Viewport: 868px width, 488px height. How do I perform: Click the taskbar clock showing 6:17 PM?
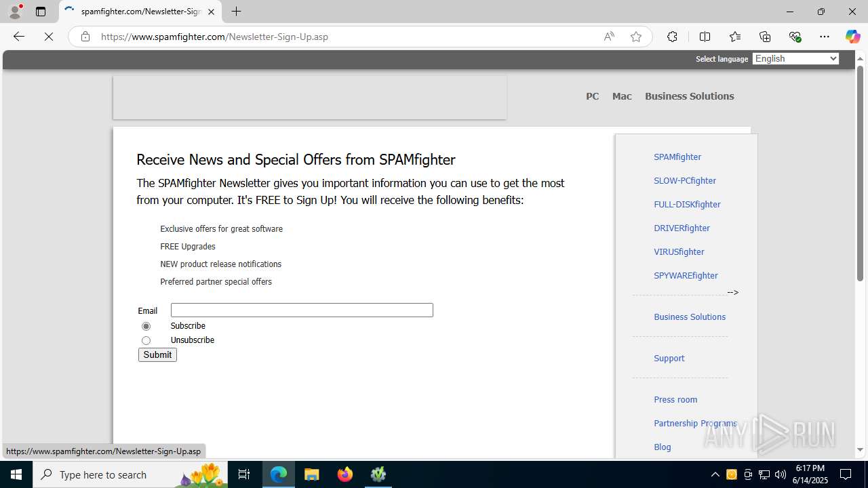[x=810, y=474]
